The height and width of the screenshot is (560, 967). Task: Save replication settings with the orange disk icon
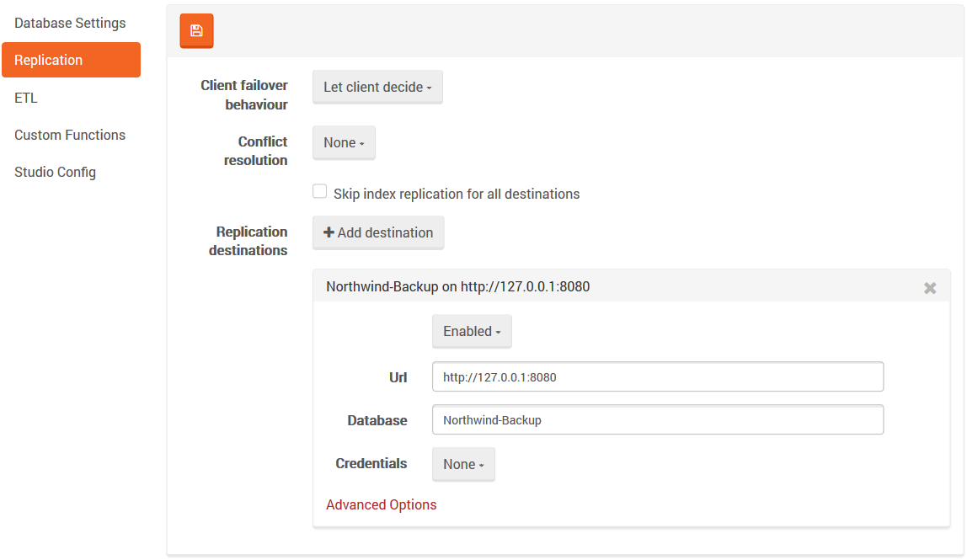coord(197,31)
